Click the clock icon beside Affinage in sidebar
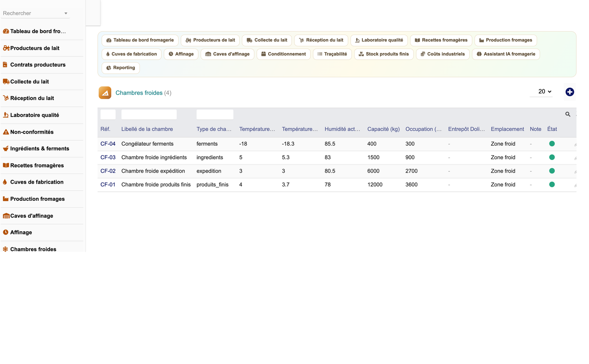589x364 pixels. click(x=6, y=232)
